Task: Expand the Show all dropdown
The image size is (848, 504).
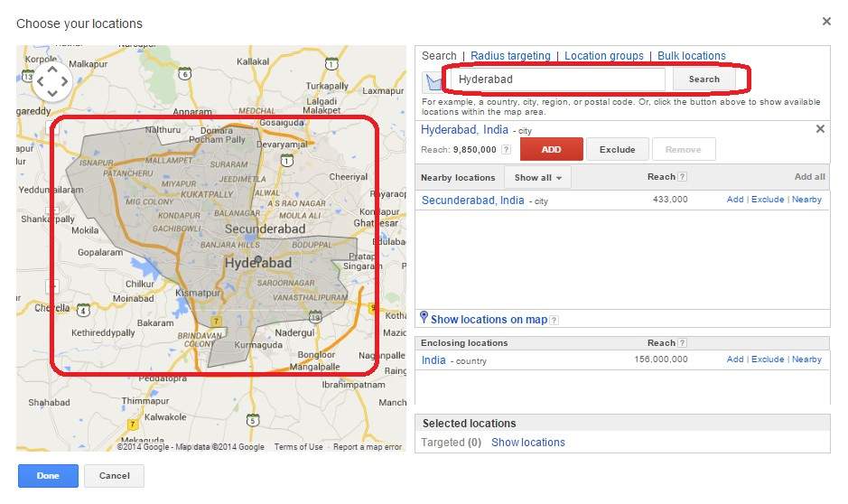Action: tap(537, 177)
